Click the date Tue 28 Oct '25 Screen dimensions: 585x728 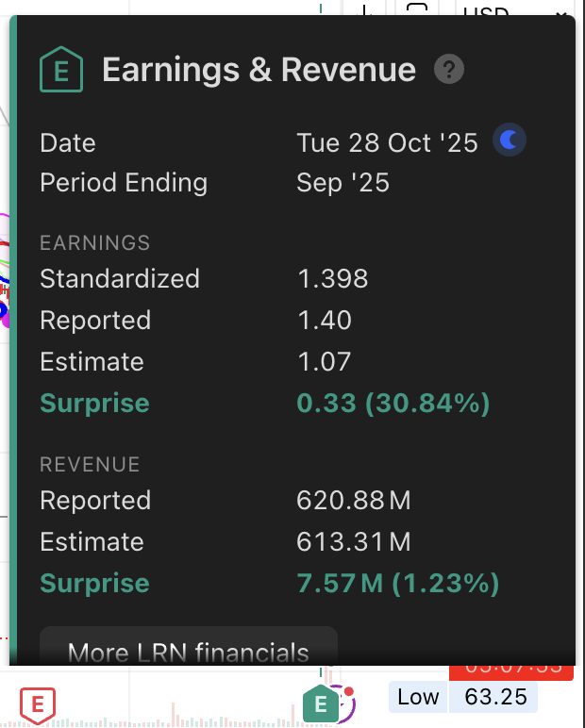click(x=387, y=142)
